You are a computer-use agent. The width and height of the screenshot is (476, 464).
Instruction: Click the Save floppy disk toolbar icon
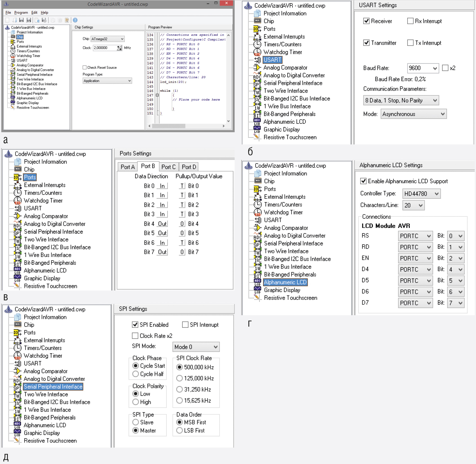(x=21, y=20)
